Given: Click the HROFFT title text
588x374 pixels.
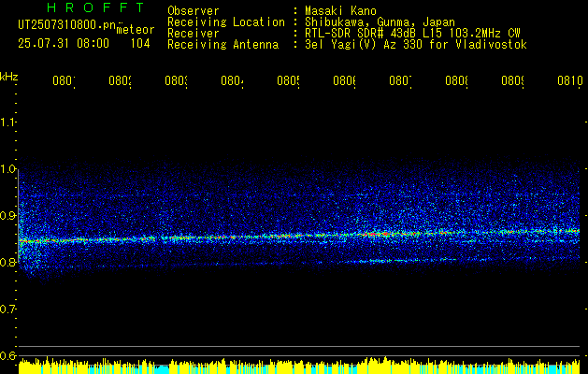Looking at the screenshot, I should tap(95, 7).
